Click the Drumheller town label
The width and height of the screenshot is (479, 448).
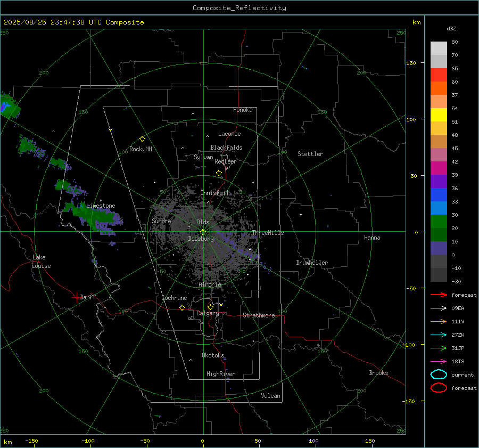(x=312, y=263)
